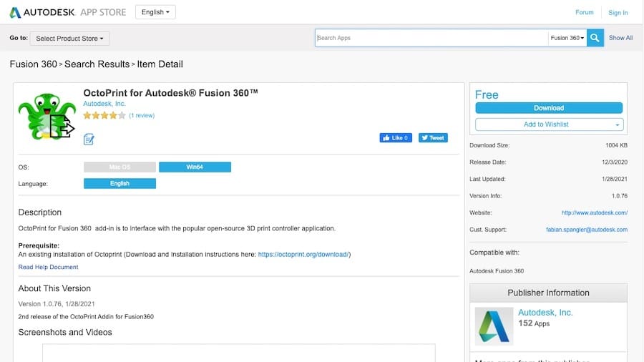Open Read Help Document link
Image resolution: width=644 pixels, height=362 pixels.
click(x=48, y=267)
